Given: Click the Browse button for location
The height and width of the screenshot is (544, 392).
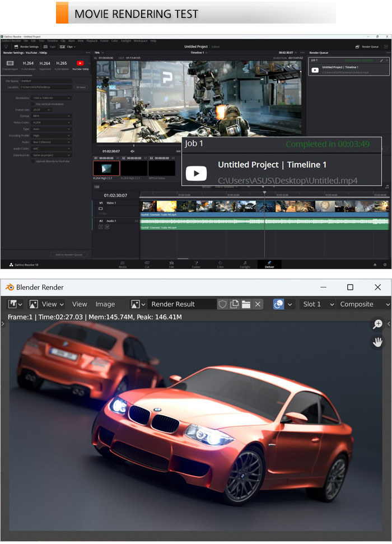Looking at the screenshot, I should coord(81,87).
